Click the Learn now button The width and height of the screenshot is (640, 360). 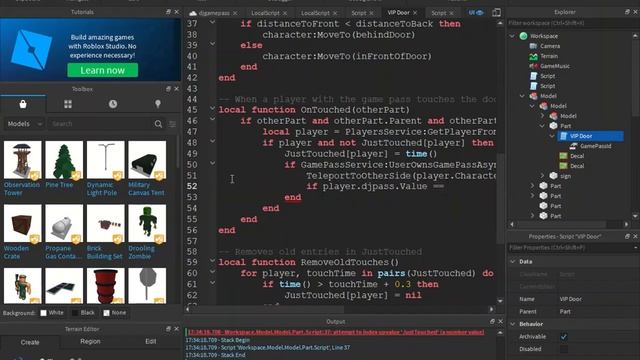coord(102,70)
